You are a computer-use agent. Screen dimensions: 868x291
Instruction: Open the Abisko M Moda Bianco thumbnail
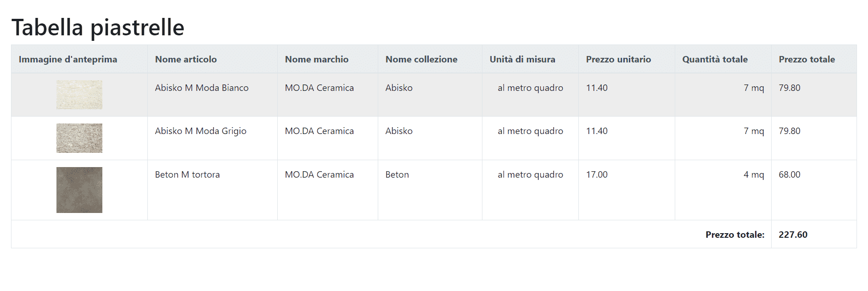(x=79, y=95)
